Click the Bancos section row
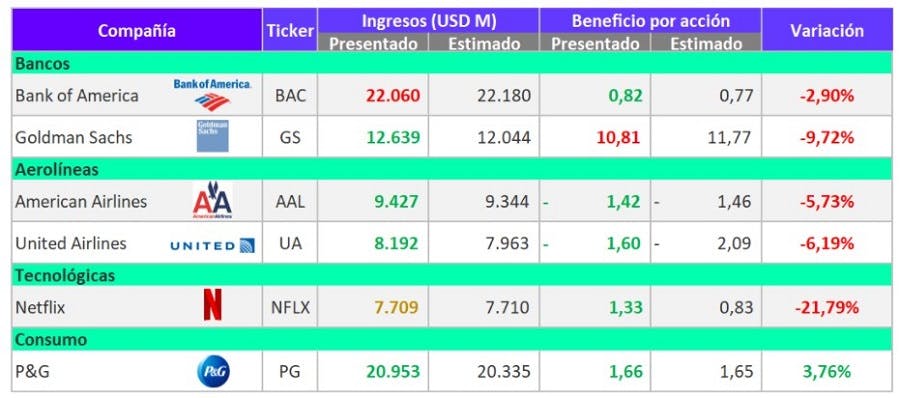Screen dimensions: 900x398 click(452, 63)
